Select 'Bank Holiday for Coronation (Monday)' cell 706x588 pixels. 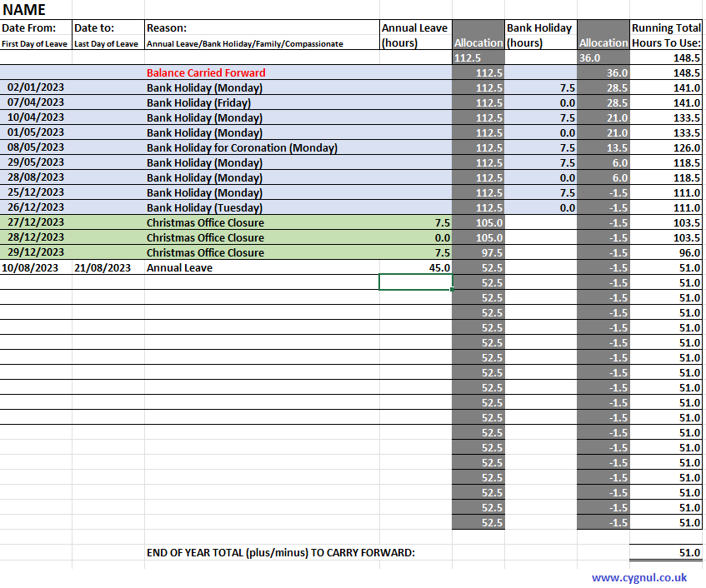click(242, 147)
